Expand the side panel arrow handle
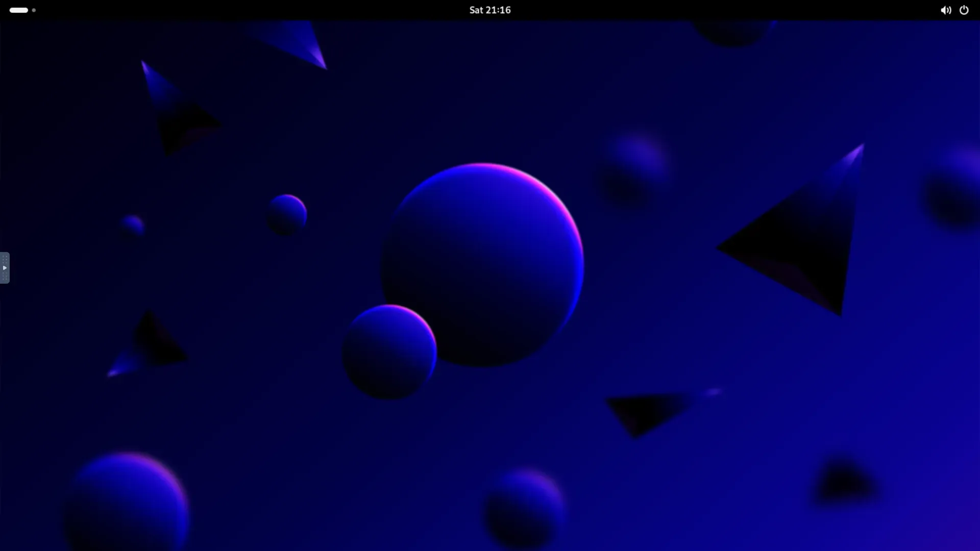The width and height of the screenshot is (980, 551). [x=5, y=268]
